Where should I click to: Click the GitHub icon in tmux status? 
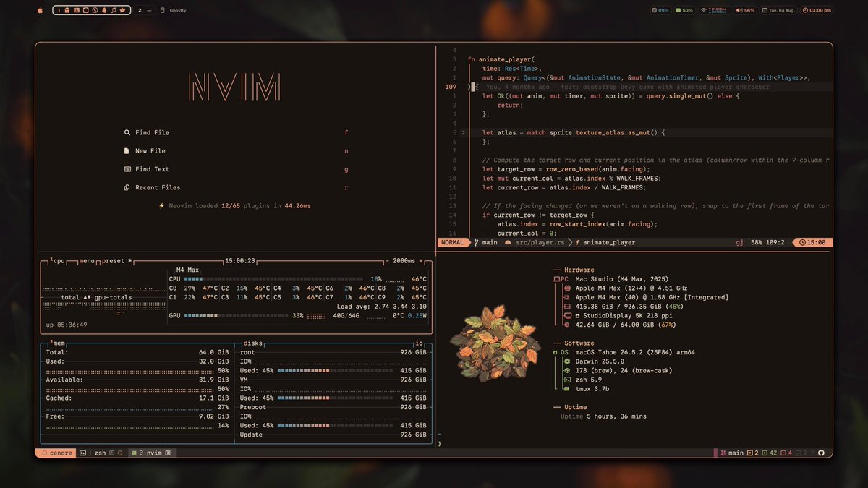point(822,453)
